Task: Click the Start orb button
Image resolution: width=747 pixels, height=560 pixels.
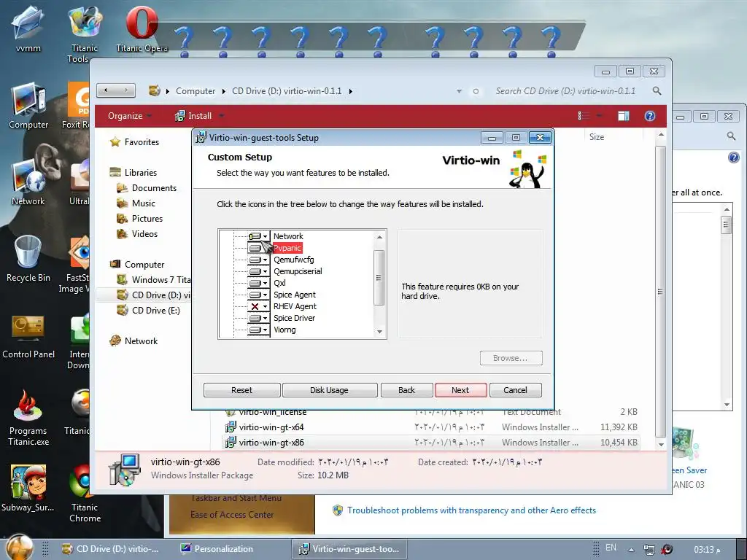Action: [x=19, y=548]
